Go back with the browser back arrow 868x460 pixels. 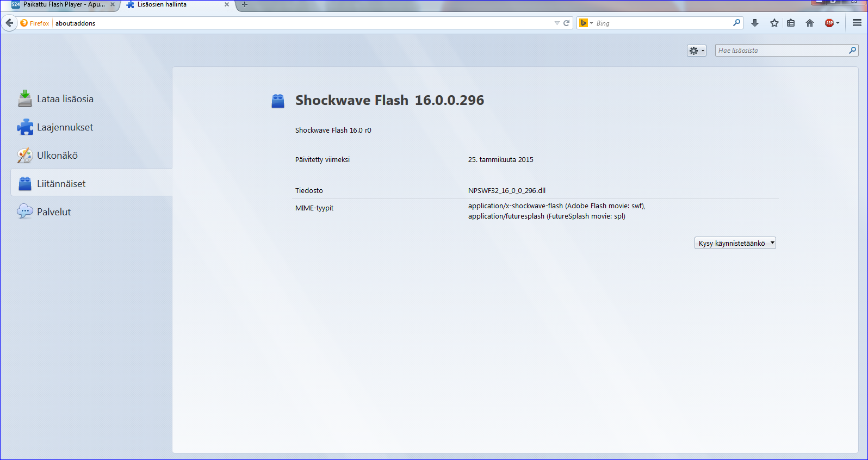(9, 23)
